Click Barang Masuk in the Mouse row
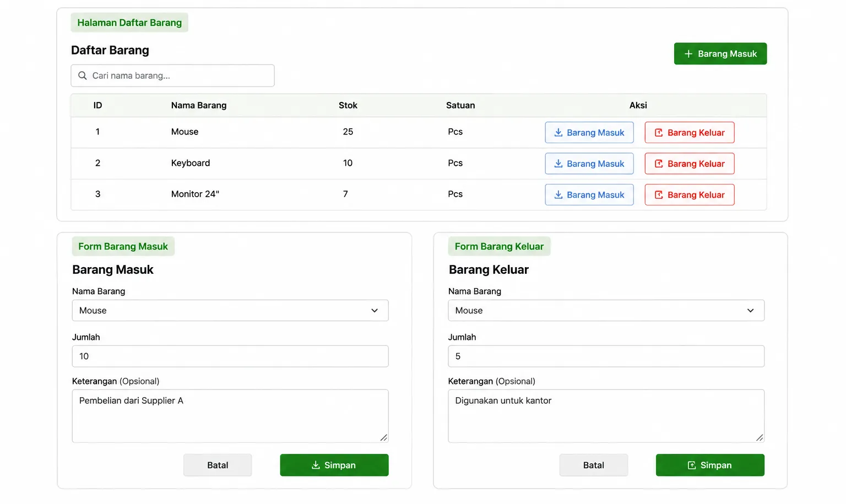Viewport: 846px width, 504px height. coord(589,132)
